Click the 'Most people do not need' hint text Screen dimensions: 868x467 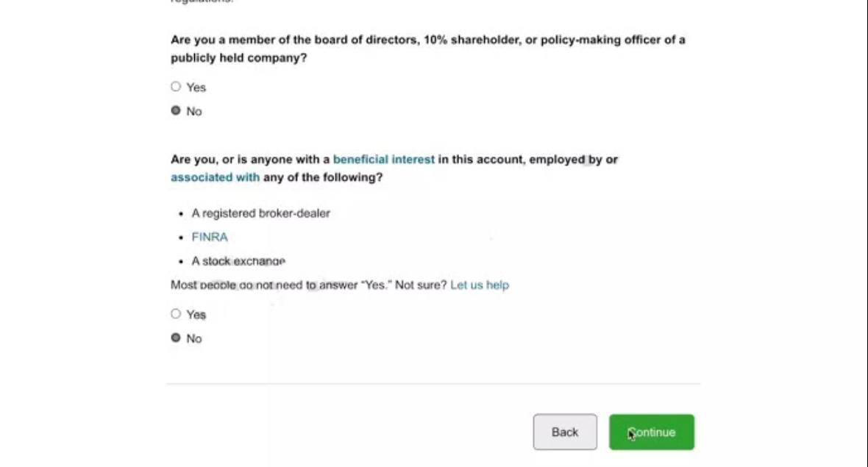pos(302,285)
